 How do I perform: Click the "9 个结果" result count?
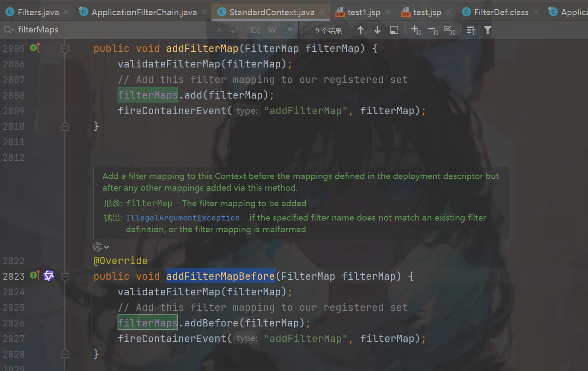click(x=329, y=31)
